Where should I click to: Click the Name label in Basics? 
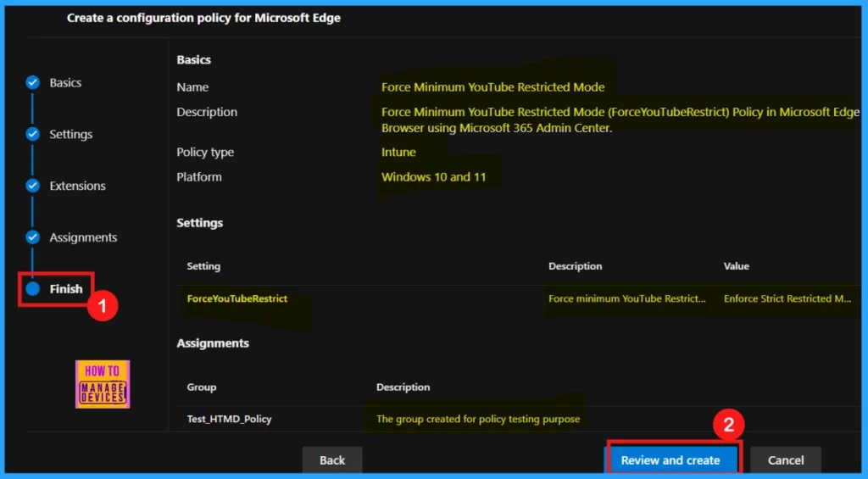tap(192, 87)
